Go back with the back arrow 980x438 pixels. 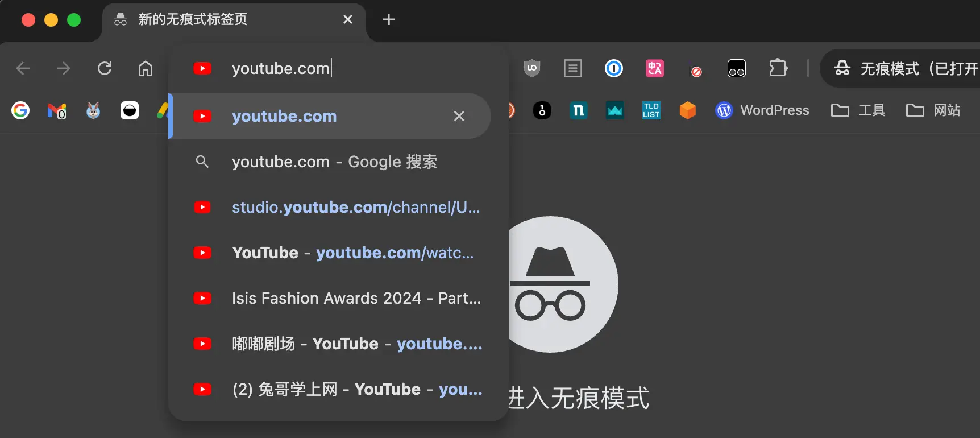(23, 69)
